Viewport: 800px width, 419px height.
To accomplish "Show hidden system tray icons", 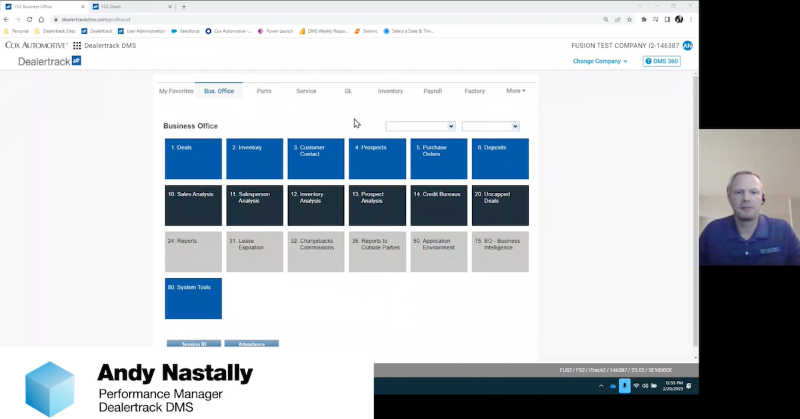I will click(x=601, y=386).
